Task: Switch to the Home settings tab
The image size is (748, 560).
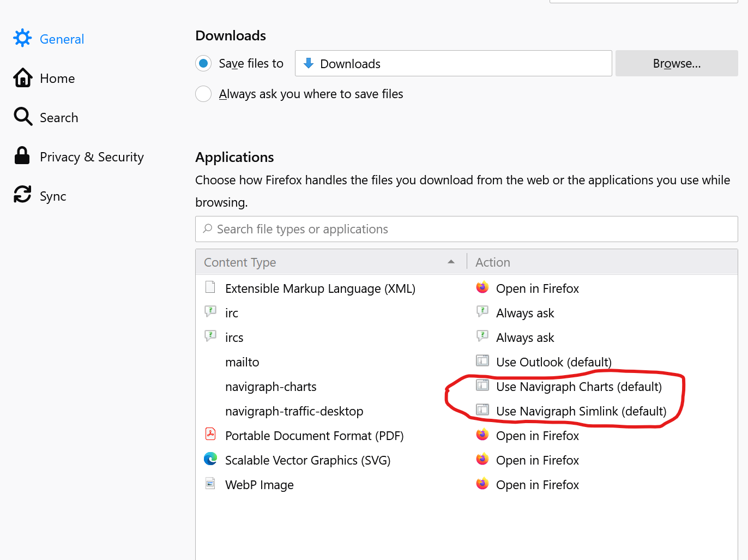Action: [57, 79]
